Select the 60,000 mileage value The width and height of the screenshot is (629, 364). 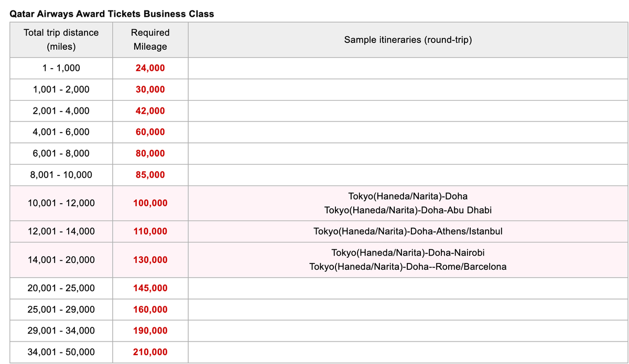click(x=150, y=132)
